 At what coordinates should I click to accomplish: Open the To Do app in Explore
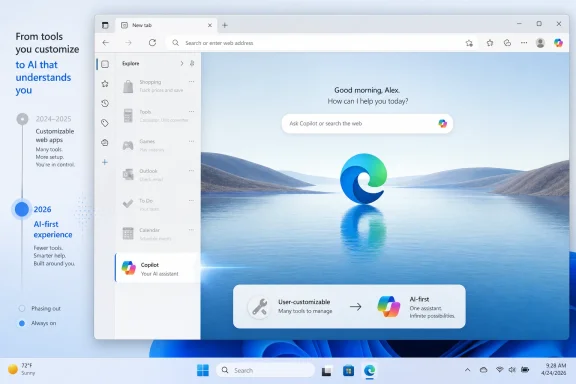(158, 205)
